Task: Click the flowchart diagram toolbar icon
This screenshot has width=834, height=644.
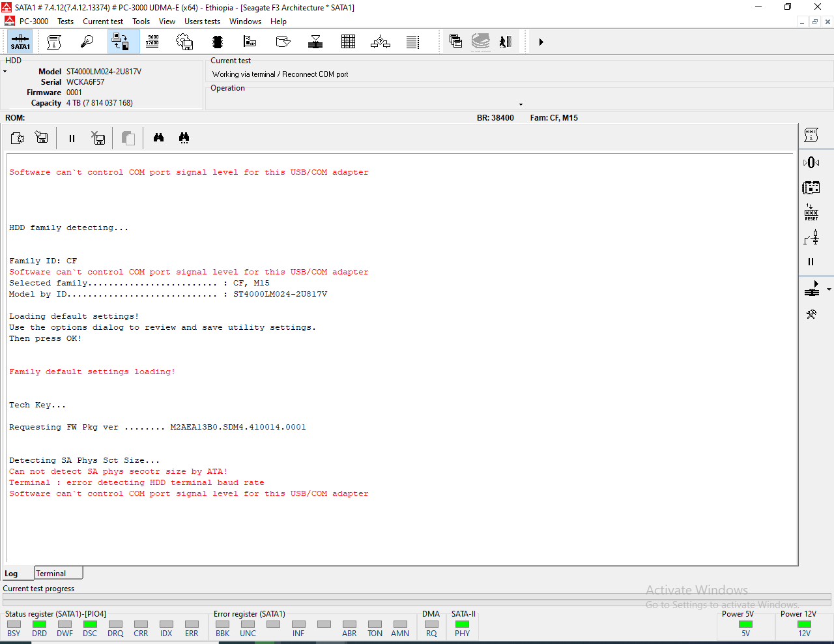Action: pos(381,42)
